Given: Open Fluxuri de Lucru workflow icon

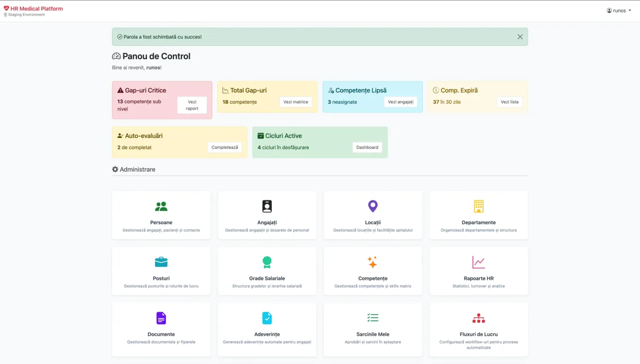Looking at the screenshot, I should point(478,318).
